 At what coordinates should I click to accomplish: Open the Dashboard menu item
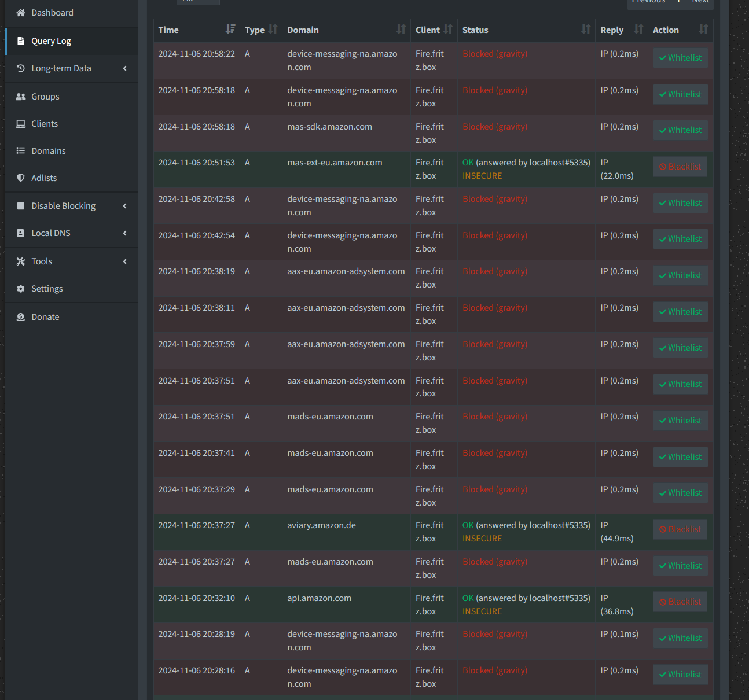[72, 13]
